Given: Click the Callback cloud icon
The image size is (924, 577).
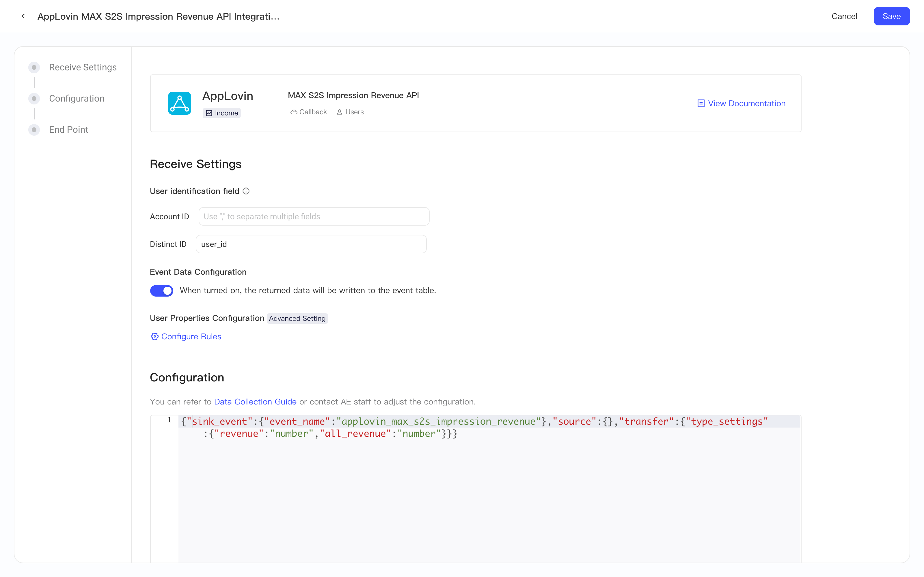Looking at the screenshot, I should 294,112.
